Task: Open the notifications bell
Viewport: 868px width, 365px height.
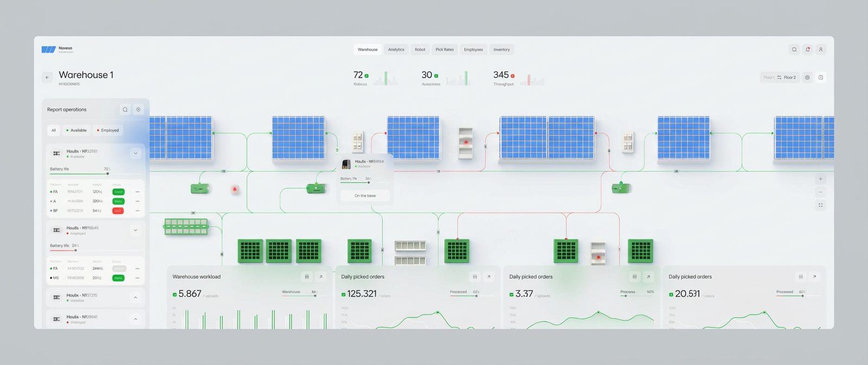Action: 808,49
